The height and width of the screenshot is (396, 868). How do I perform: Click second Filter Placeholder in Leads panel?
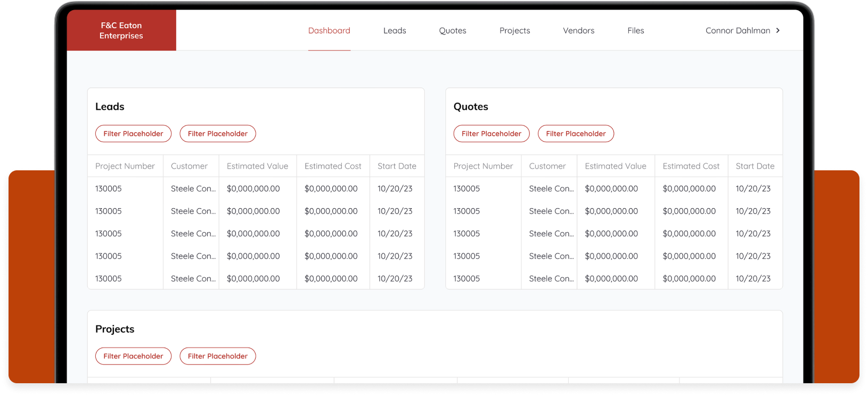pos(218,134)
